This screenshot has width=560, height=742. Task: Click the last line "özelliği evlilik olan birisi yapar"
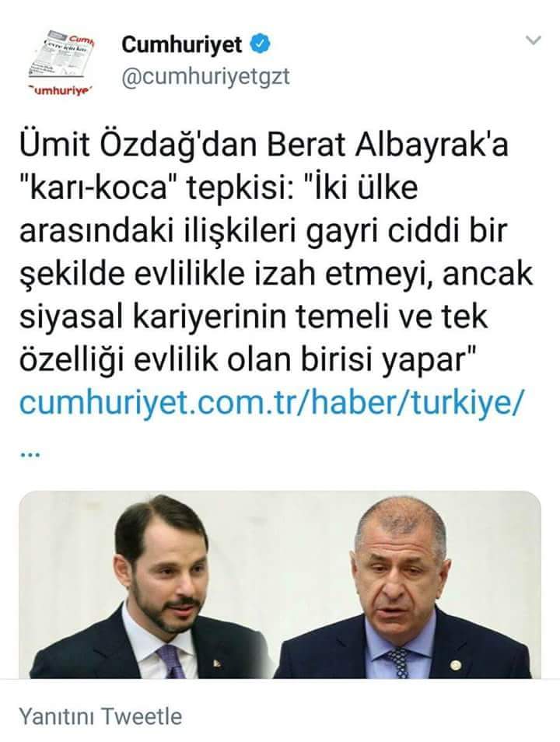247,359
